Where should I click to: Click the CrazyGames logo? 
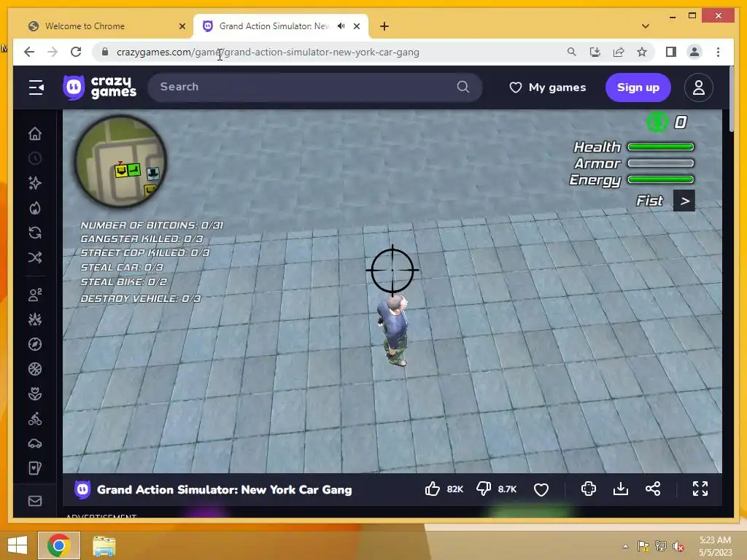(99, 87)
